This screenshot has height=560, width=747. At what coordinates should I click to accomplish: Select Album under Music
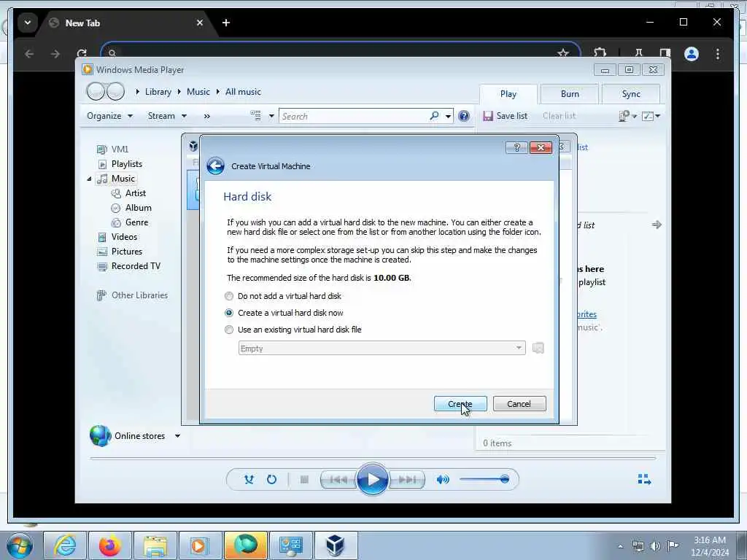(x=131, y=208)
